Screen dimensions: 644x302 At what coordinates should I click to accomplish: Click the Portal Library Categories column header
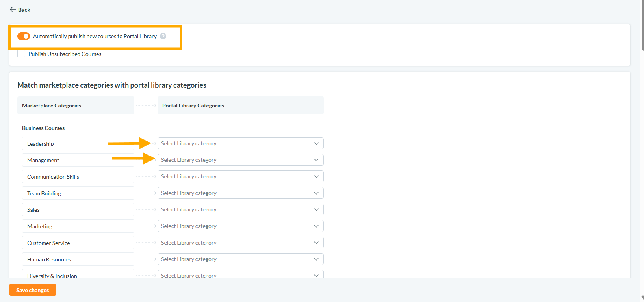pos(241,106)
